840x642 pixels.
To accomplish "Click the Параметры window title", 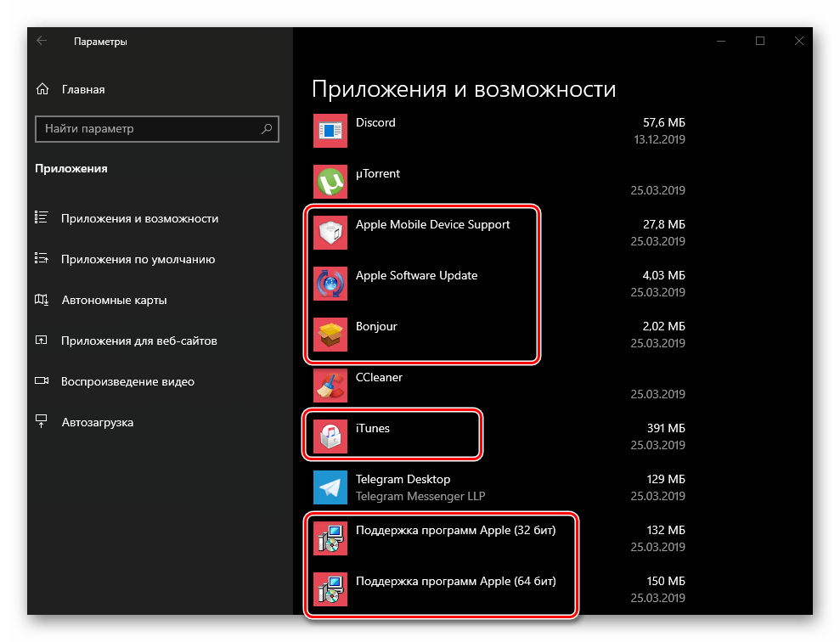I will tap(100, 42).
